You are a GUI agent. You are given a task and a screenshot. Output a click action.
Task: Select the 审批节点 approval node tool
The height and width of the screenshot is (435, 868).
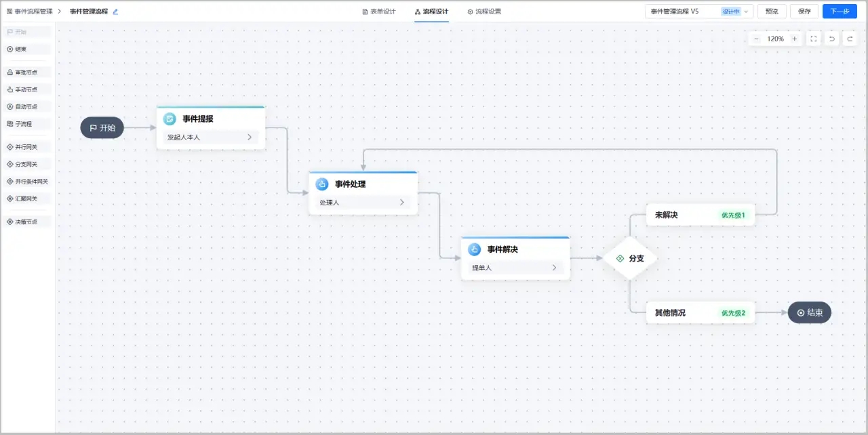26,72
